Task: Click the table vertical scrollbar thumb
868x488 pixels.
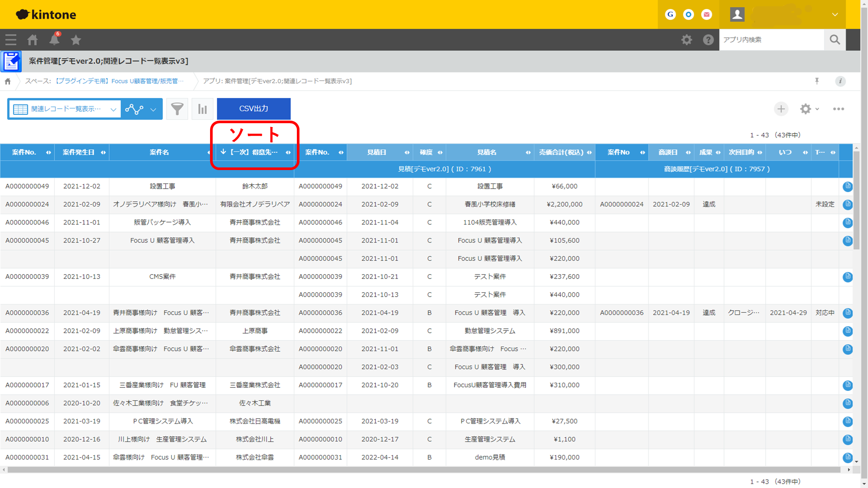Action: (x=856, y=200)
